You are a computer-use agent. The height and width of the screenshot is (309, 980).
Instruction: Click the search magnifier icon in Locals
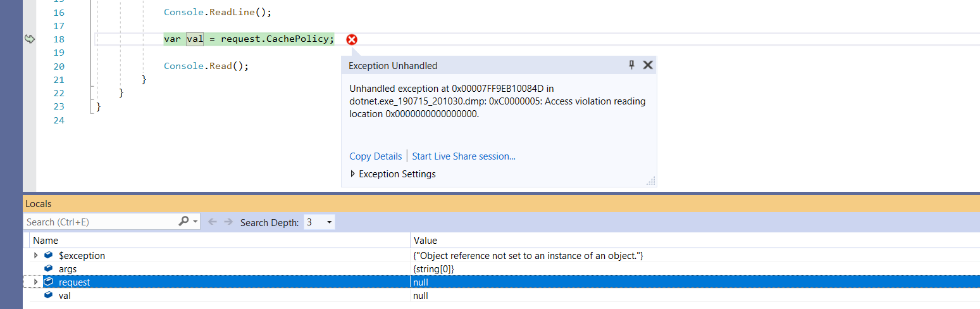183,222
